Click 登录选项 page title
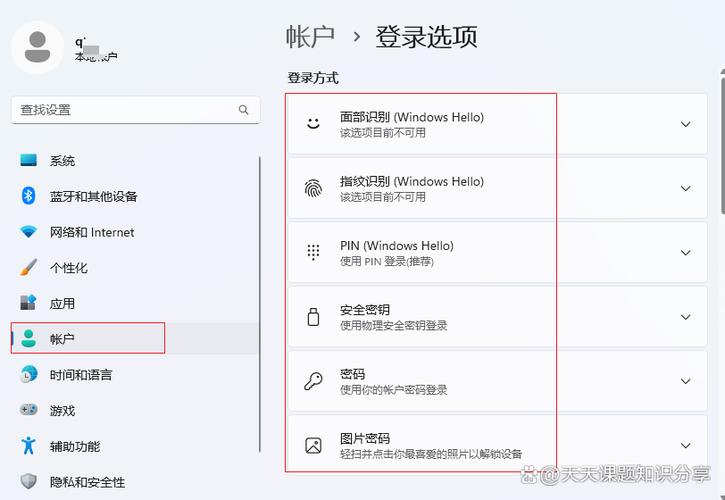The height and width of the screenshot is (500, 725). tap(426, 37)
